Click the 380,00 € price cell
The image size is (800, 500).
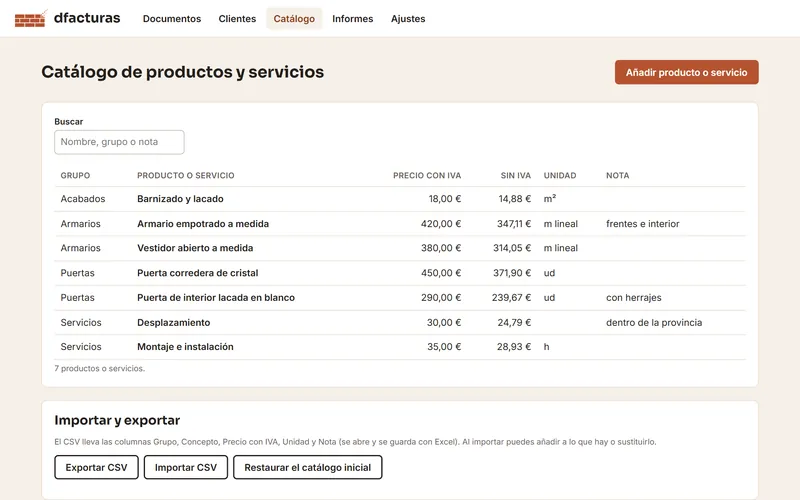tap(441, 248)
